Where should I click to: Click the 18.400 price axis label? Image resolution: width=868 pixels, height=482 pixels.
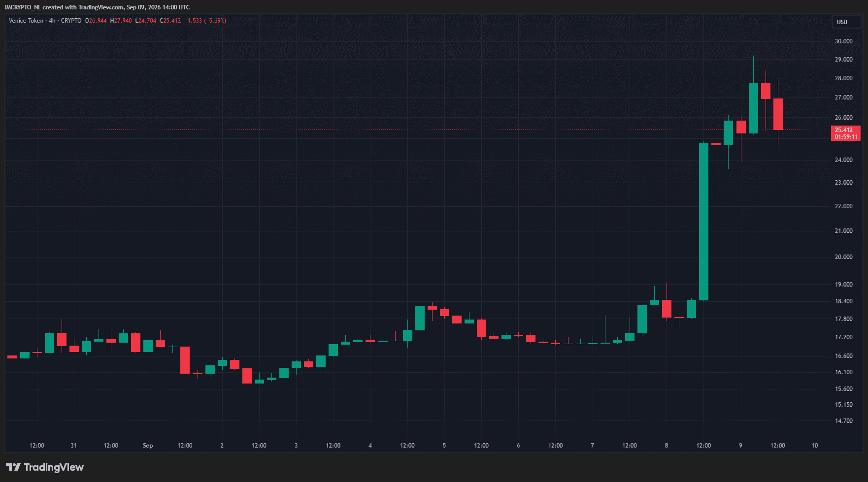(x=844, y=301)
